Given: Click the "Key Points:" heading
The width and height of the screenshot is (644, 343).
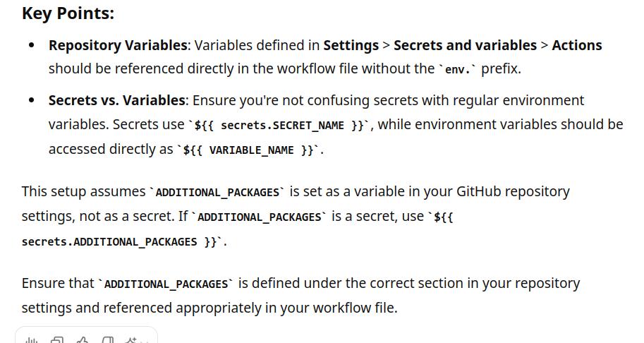Looking at the screenshot, I should (x=68, y=13).
